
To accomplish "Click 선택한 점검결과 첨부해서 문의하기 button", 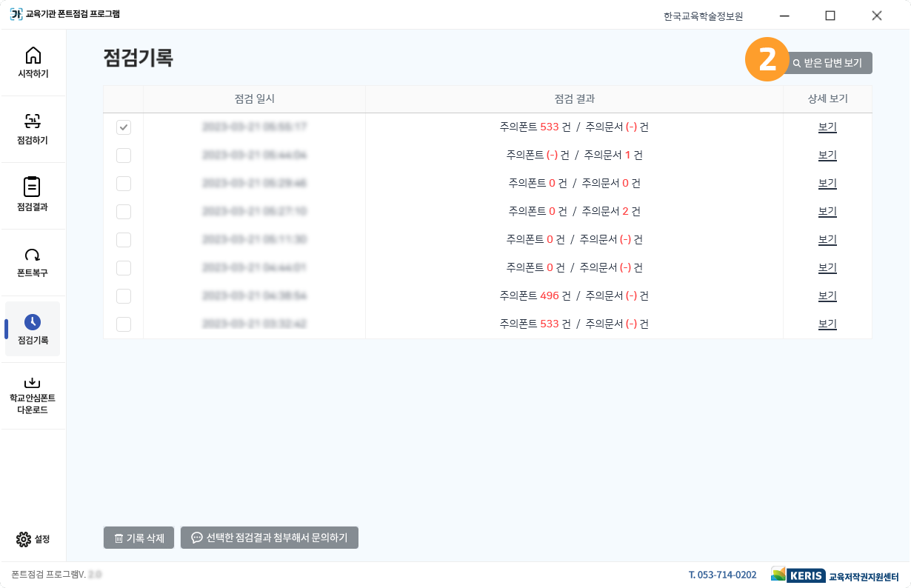I will point(270,538).
